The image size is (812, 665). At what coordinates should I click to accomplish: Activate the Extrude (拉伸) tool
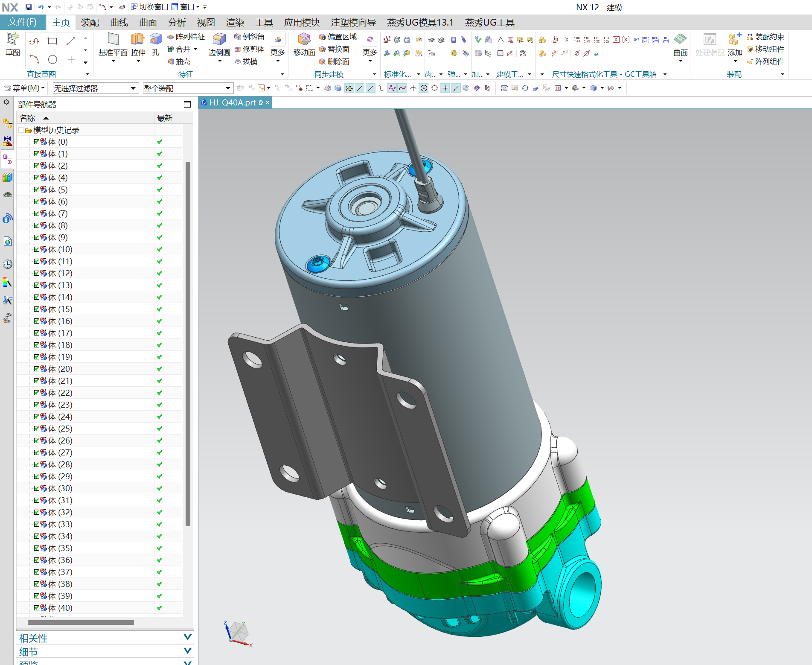point(138,39)
